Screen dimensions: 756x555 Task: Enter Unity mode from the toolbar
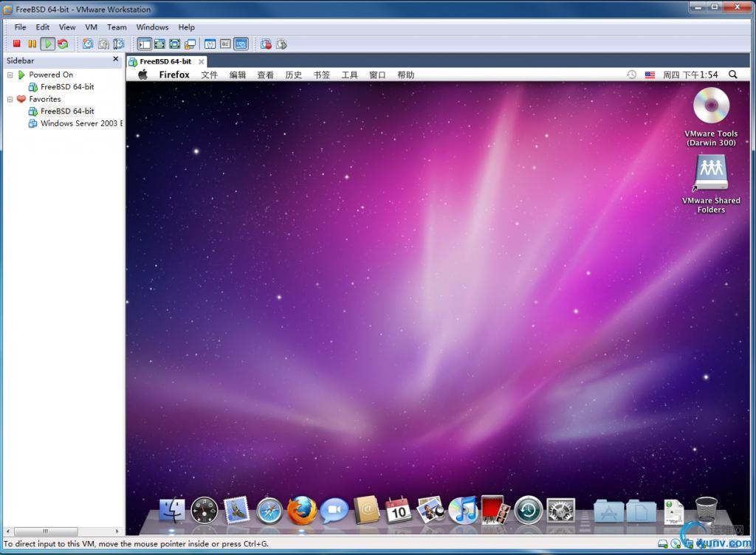(x=190, y=44)
